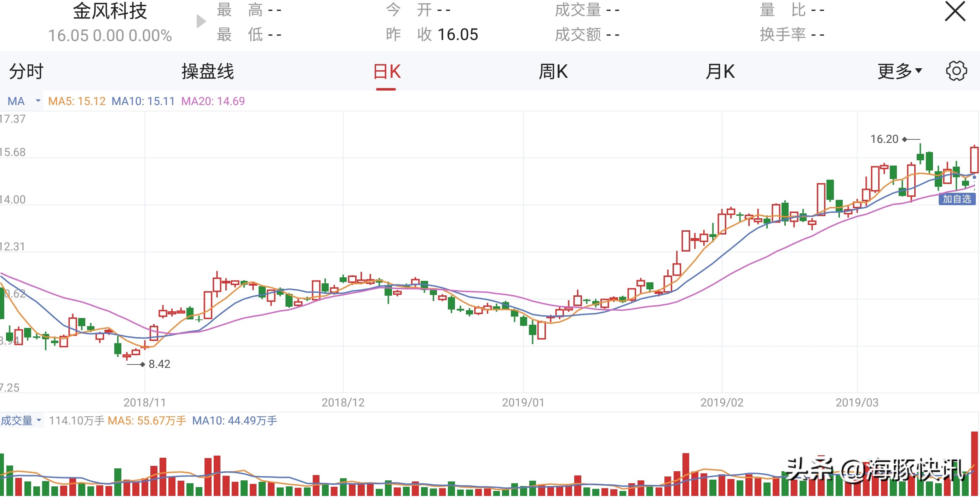Image resolution: width=980 pixels, height=497 pixels.
Task: Click the latest red candlestick at chart's right edge
Action: point(974,160)
